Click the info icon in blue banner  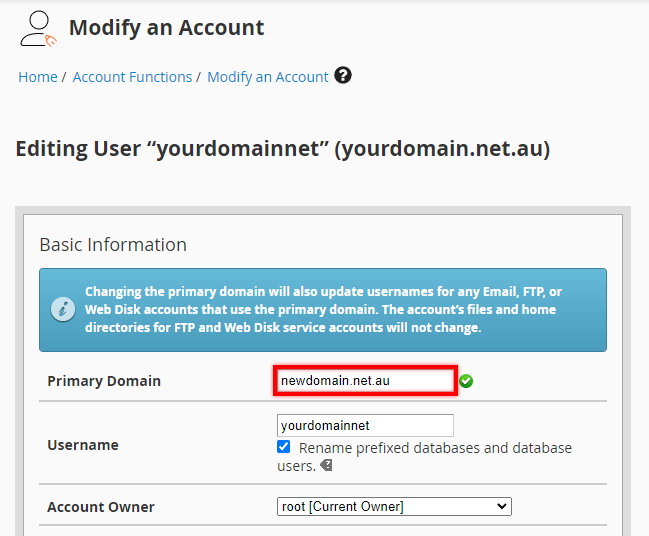click(62, 309)
